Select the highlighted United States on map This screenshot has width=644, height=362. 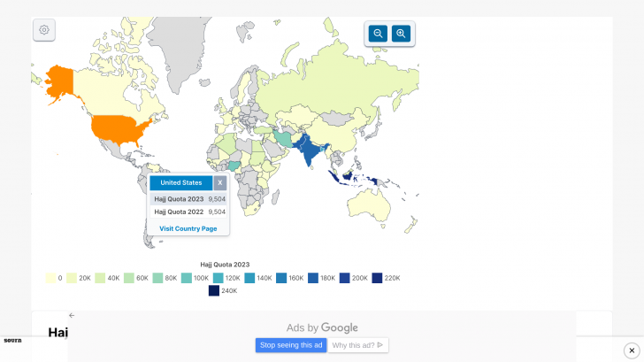pyautogui.click(x=115, y=130)
